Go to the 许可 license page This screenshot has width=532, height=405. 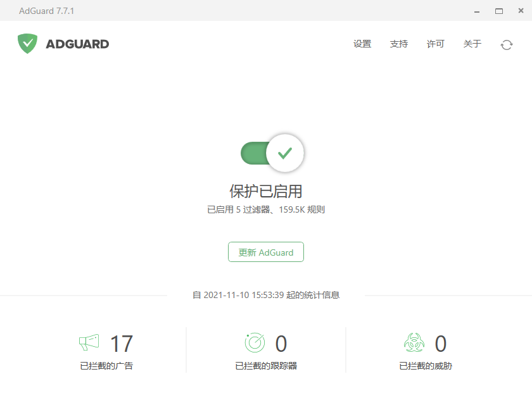(x=436, y=44)
